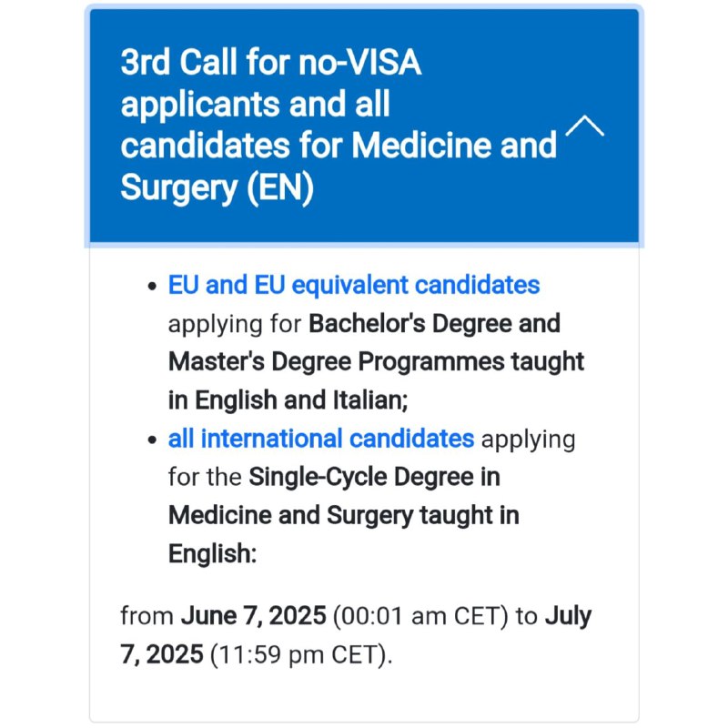Click the '(00:01 am CET)' opening time
Screen dimensions: 728x728
pyautogui.click(x=420, y=616)
